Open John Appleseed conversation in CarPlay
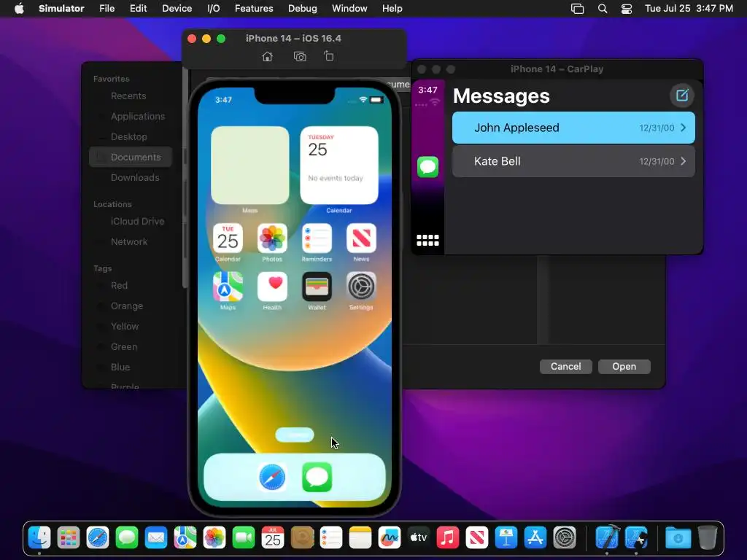The image size is (747, 560). 573,128
